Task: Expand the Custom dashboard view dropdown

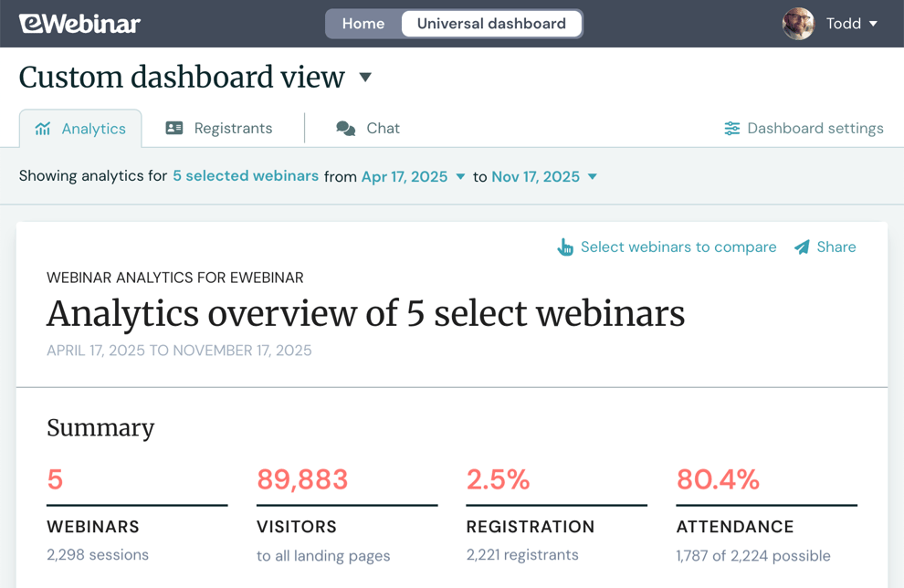Action: [x=365, y=78]
